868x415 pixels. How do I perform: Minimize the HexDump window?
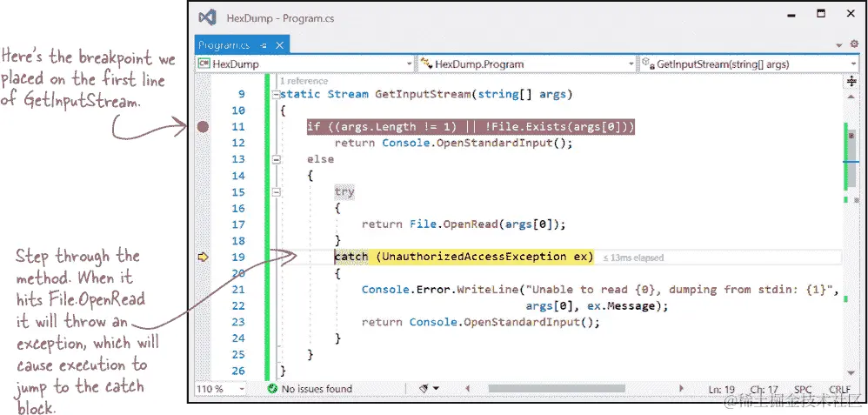791,16
